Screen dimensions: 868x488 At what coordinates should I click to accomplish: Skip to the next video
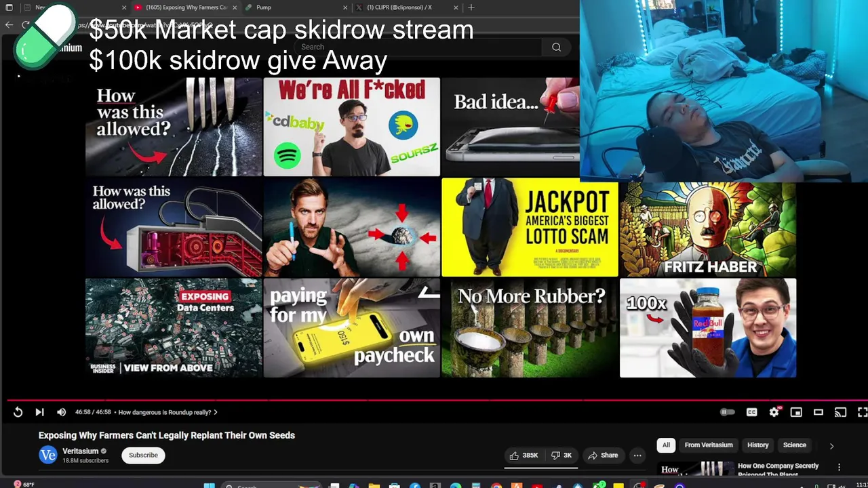(x=39, y=412)
